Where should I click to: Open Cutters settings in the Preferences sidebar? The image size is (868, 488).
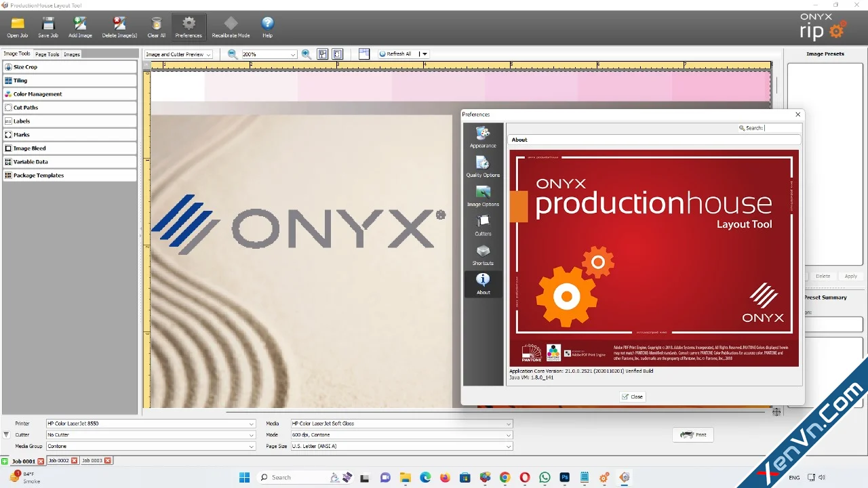[x=483, y=225]
